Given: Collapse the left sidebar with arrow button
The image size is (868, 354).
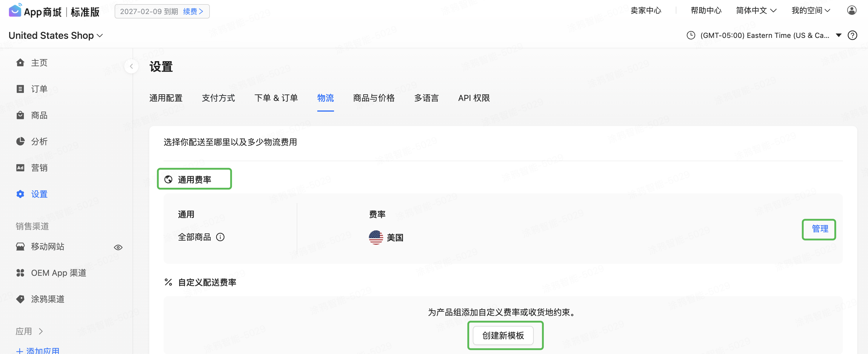Looking at the screenshot, I should [x=131, y=66].
